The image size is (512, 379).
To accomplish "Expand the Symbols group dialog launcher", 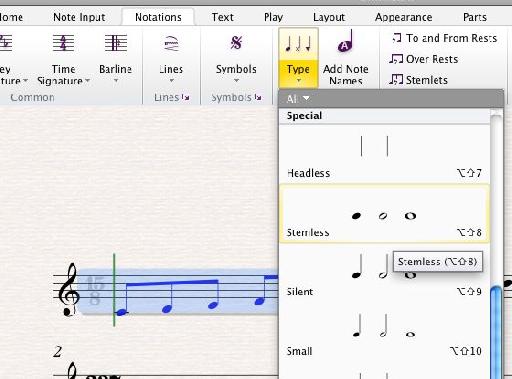I will click(x=257, y=97).
